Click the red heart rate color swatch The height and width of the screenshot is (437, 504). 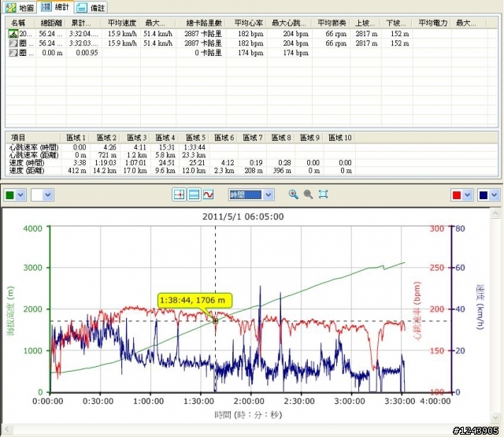457,195
